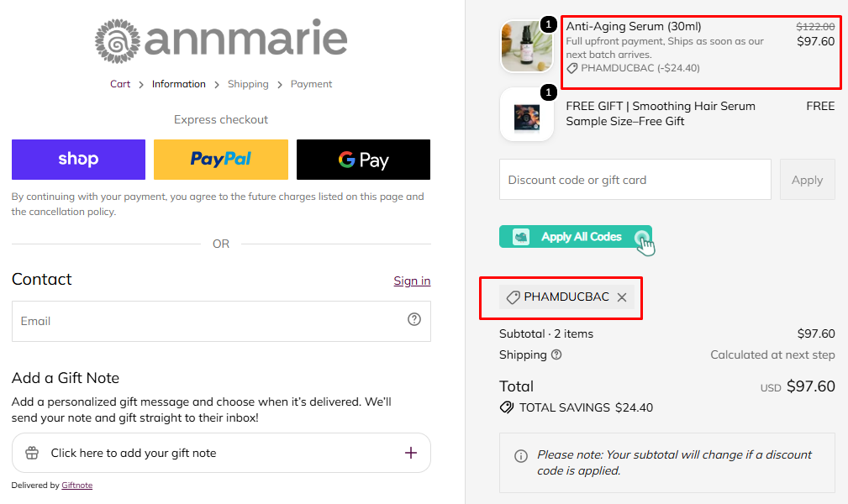Remove the PHAMDUCBAC discount code
This screenshot has height=504, width=848.
pos(622,297)
